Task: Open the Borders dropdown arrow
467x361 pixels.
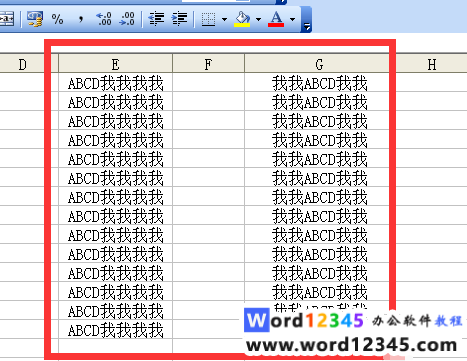Action: click(224, 19)
